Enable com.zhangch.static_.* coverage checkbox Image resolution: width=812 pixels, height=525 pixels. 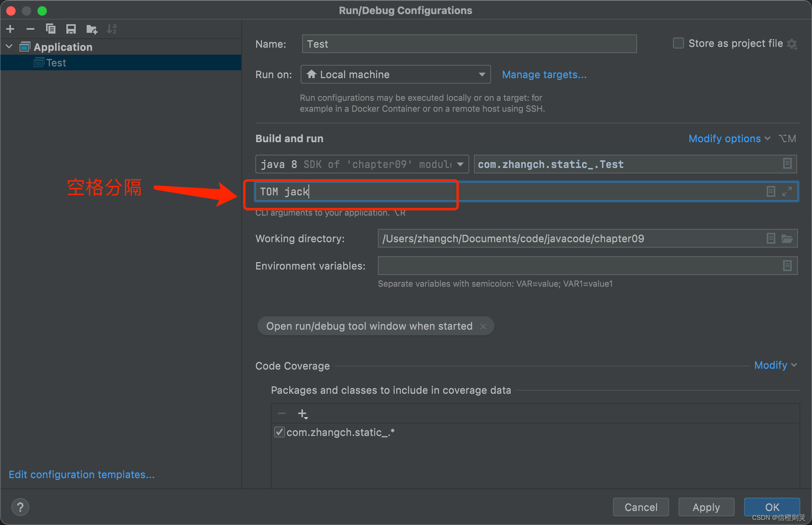pyautogui.click(x=280, y=433)
